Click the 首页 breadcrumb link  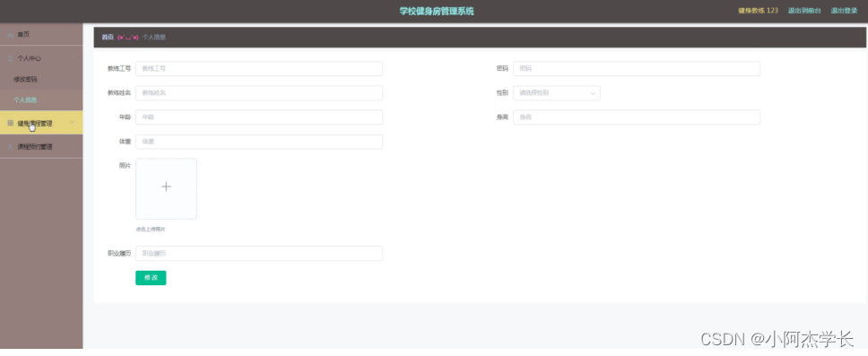[x=108, y=37]
